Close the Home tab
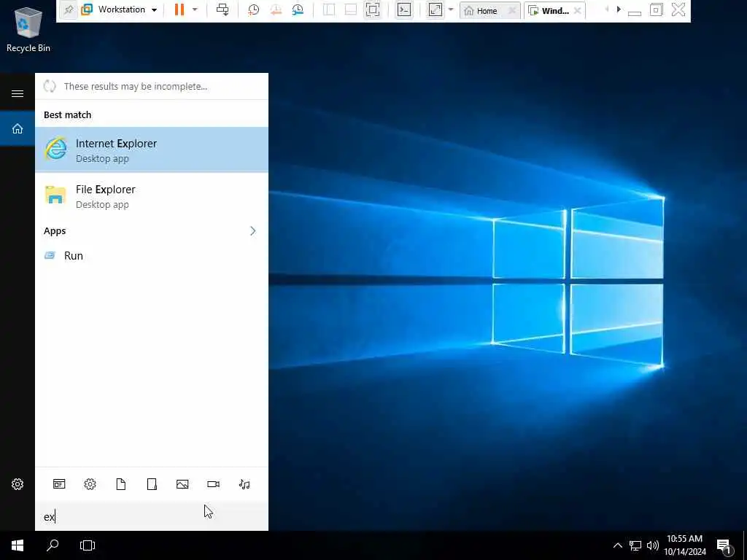Image resolution: width=747 pixels, height=560 pixels. click(512, 10)
